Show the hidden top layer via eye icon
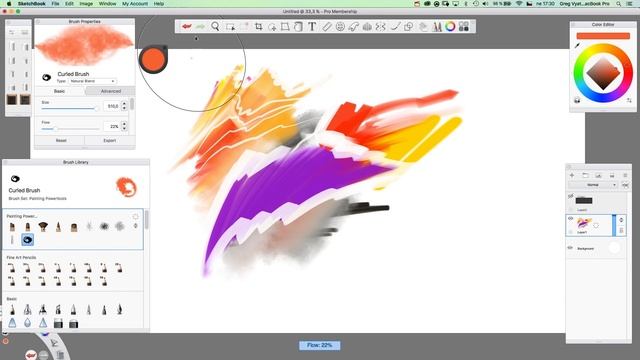This screenshot has width=640, height=360. coord(571,196)
